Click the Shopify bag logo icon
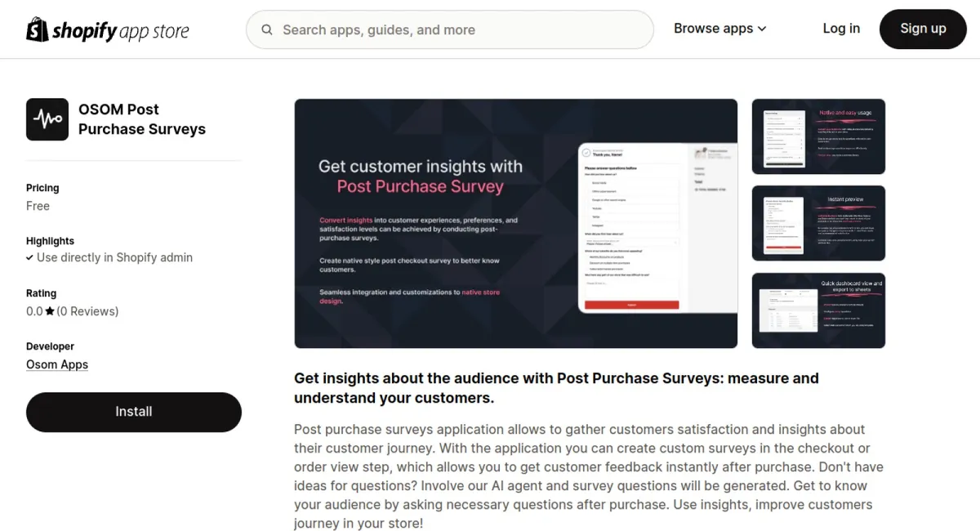This screenshot has height=531, width=980. click(x=38, y=30)
